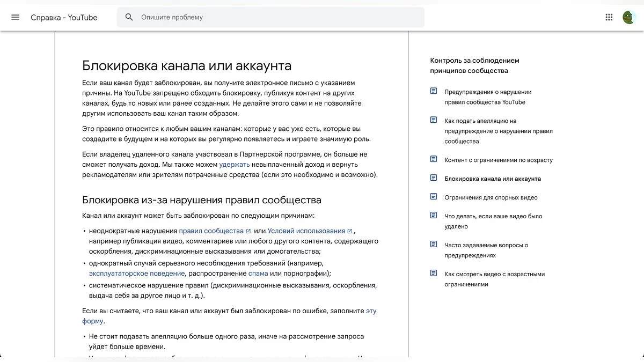Viewport: 644px width, 362px height.
Task: Open the hamburger main menu
Action: pos(15,17)
